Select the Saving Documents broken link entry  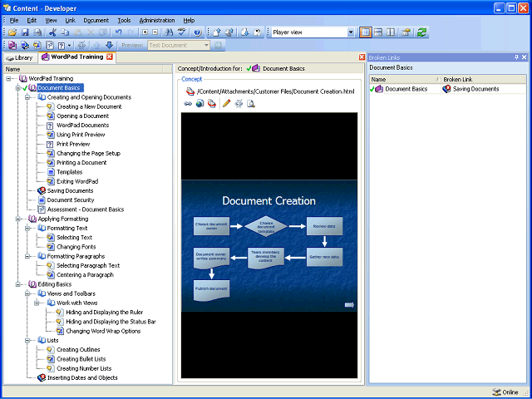[x=475, y=88]
